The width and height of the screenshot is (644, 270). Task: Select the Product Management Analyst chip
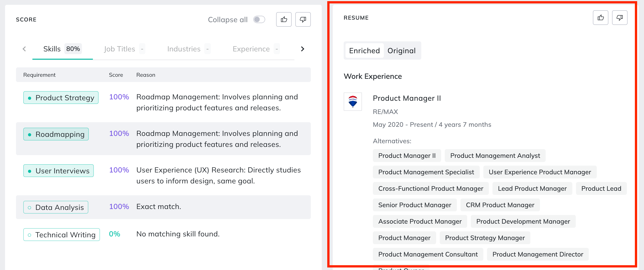tap(495, 156)
